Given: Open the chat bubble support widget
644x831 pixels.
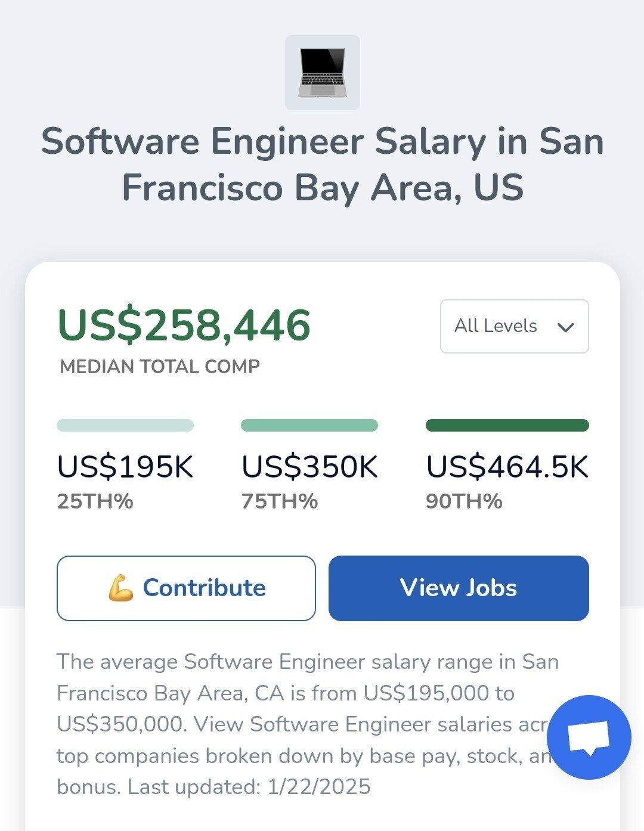Looking at the screenshot, I should 589,737.
